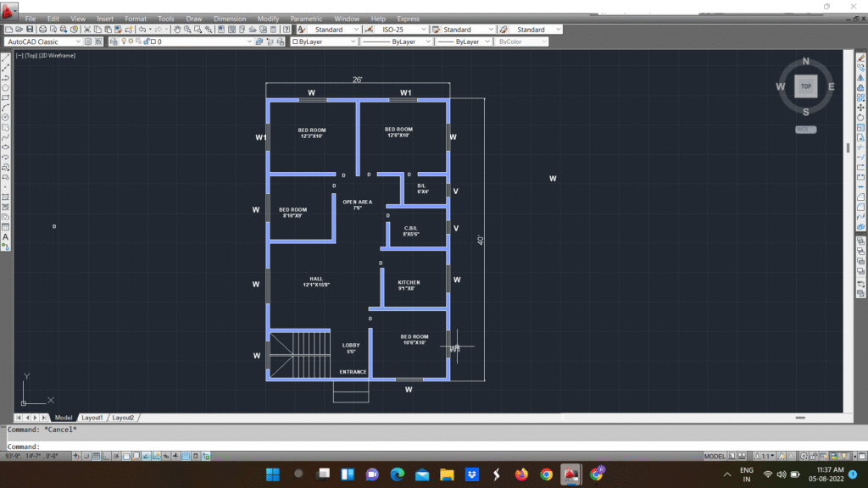Open the annotation scale 1:1 dropdown
Viewport: 868px width, 488px height.
coord(765,456)
